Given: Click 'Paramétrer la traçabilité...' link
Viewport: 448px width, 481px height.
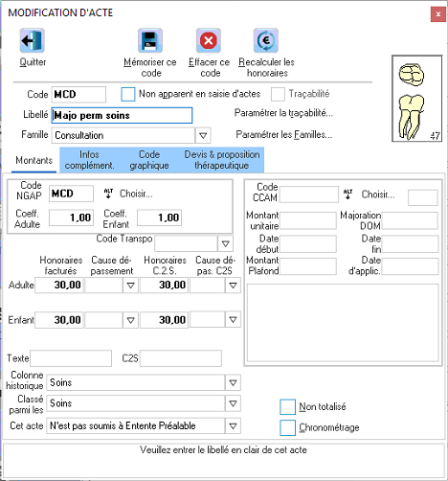Looking at the screenshot, I should (x=283, y=113).
